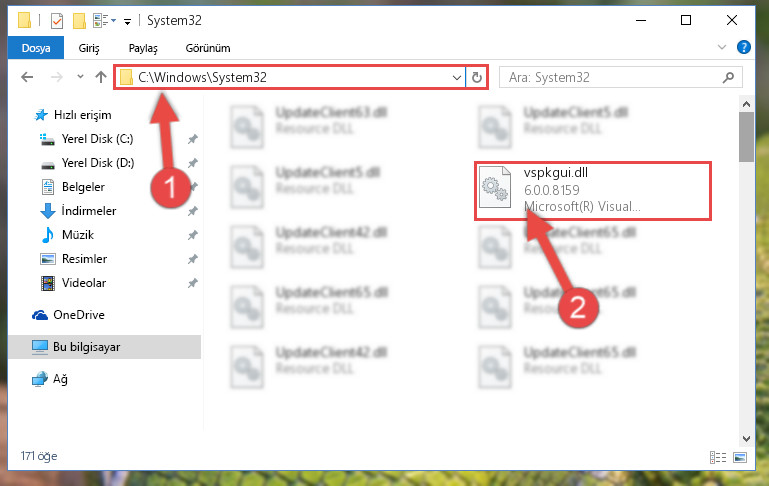Screen dimensions: 769x486
Task: Click the vertical scrollbar thumb
Action: click(x=746, y=136)
